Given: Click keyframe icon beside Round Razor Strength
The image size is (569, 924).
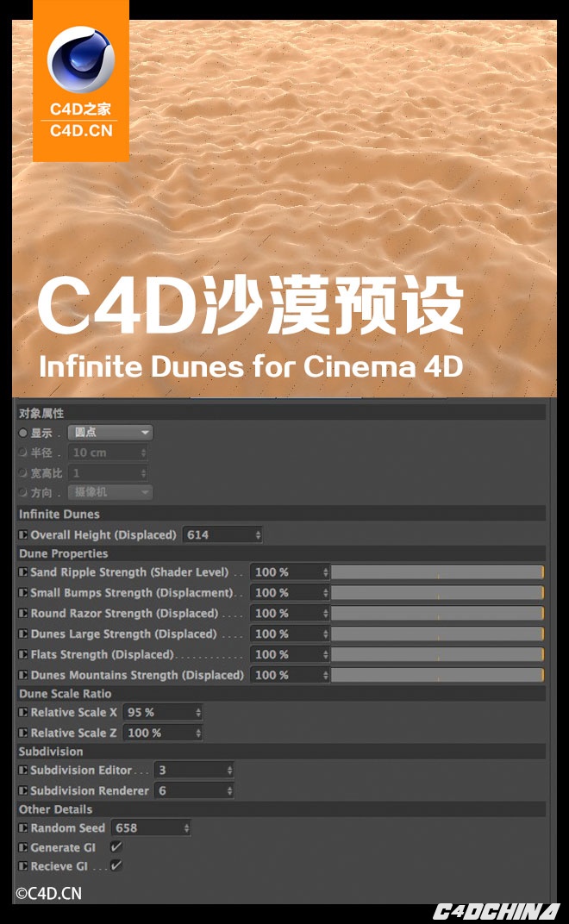Looking at the screenshot, I should 23,613.
